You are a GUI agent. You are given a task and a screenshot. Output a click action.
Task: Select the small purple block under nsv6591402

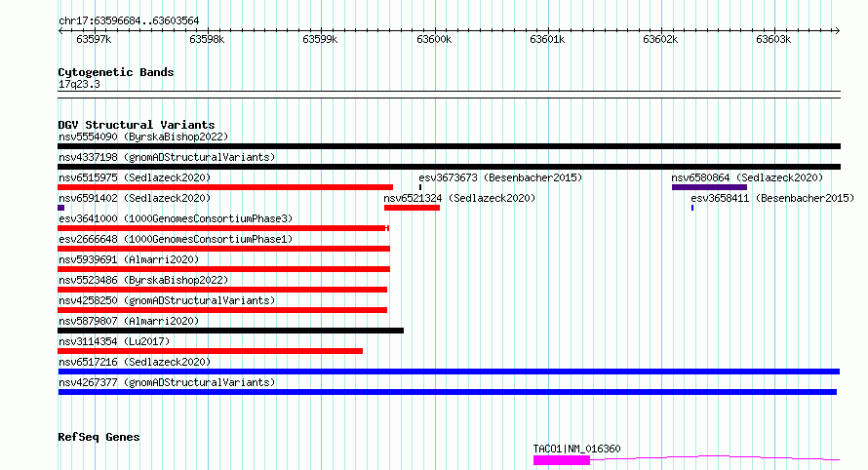[x=60, y=208]
